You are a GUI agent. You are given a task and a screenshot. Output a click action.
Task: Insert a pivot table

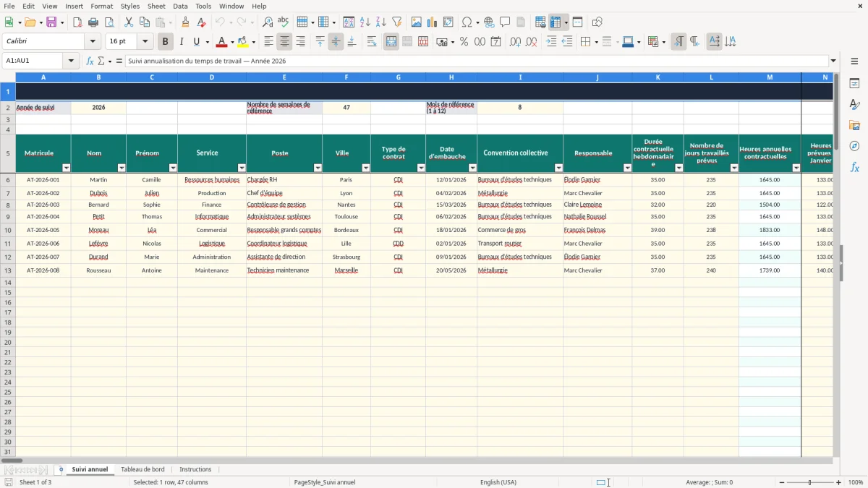448,22
